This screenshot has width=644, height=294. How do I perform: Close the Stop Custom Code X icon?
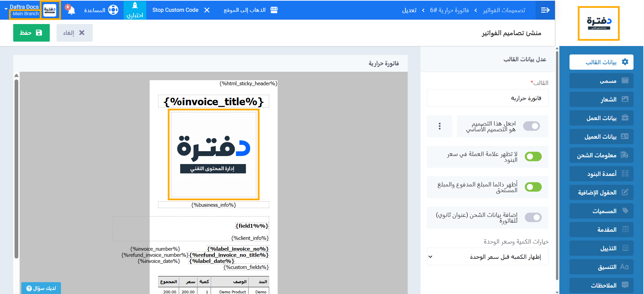207,10
